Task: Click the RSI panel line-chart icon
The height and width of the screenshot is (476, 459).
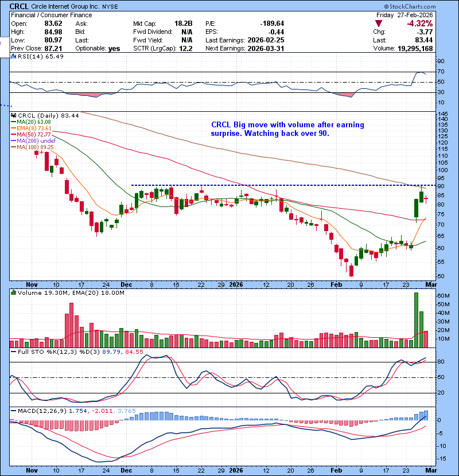Action: click(x=13, y=56)
